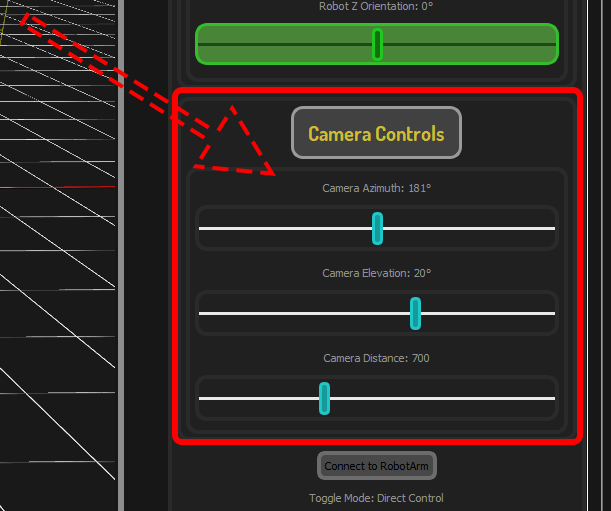
Task: Click Camera Distance track right of handle
Action: tap(440, 398)
